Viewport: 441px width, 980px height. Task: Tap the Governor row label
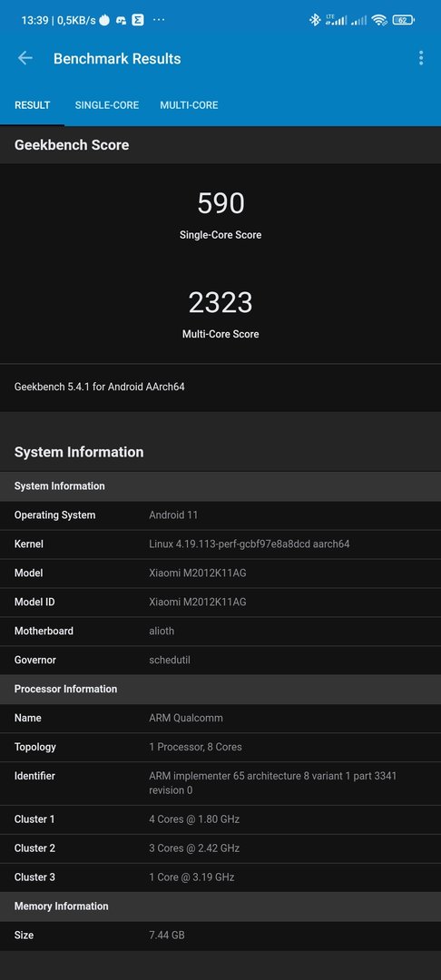click(x=35, y=660)
